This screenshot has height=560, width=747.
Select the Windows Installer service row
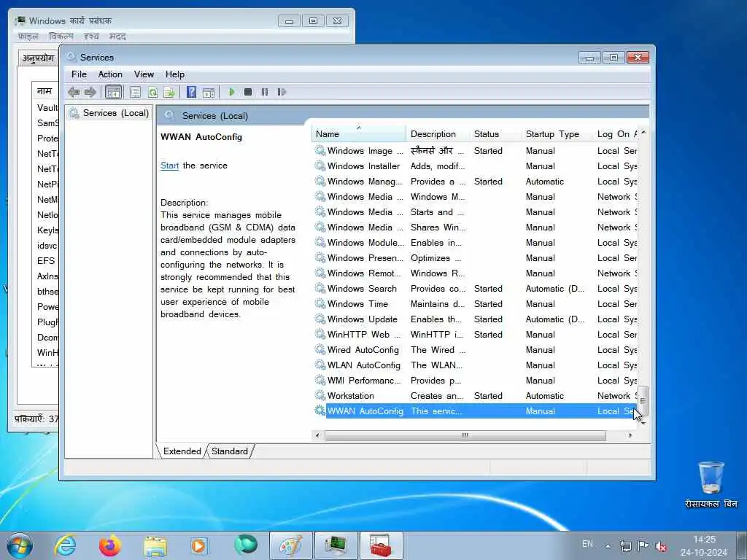tap(476, 166)
